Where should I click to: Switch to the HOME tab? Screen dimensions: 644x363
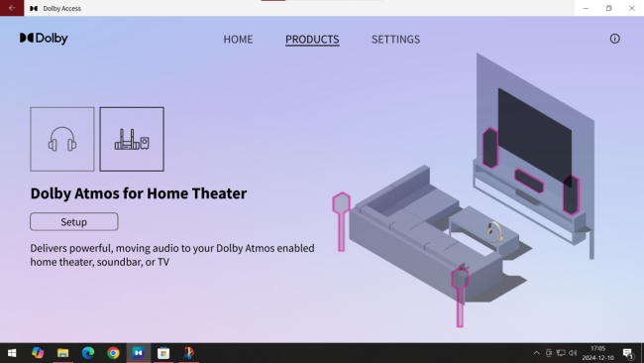coord(238,39)
